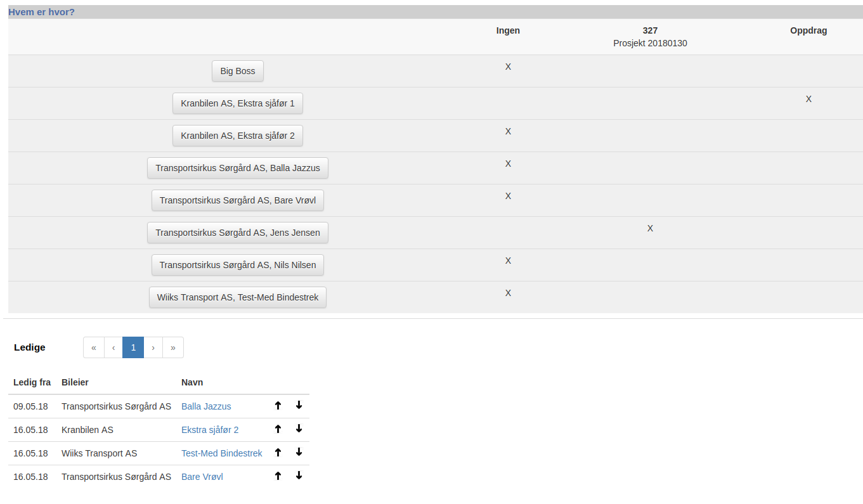Open the Balla Jazzus link
This screenshot has height=504, width=863.
click(x=206, y=406)
